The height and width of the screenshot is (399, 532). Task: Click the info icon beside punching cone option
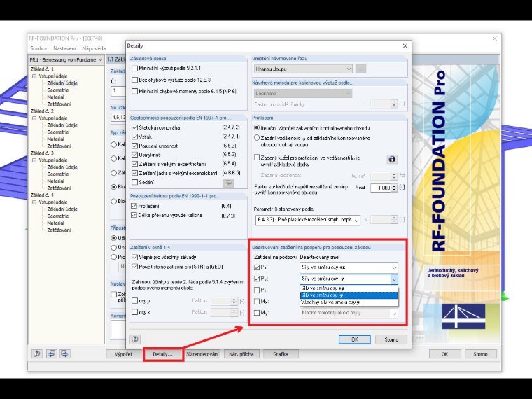click(x=392, y=159)
